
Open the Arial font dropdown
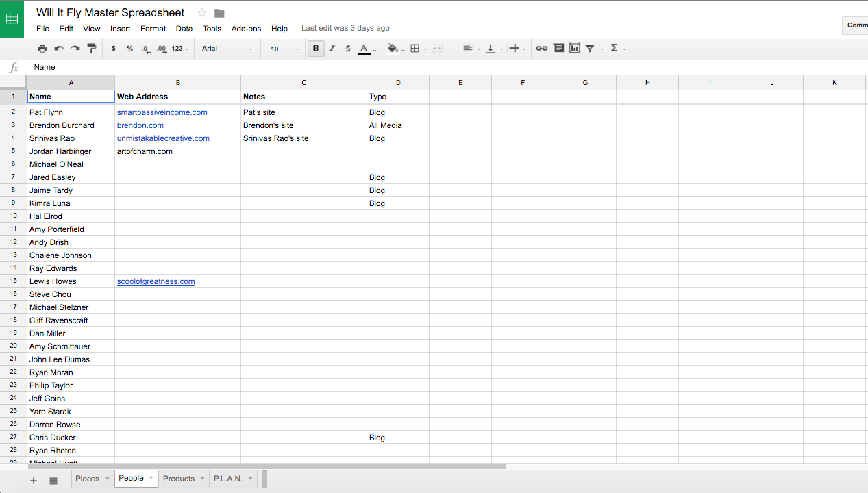(227, 49)
